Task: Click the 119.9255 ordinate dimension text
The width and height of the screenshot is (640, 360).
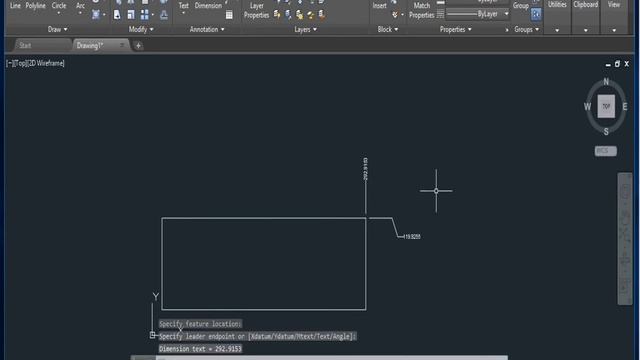Action: 412,237
